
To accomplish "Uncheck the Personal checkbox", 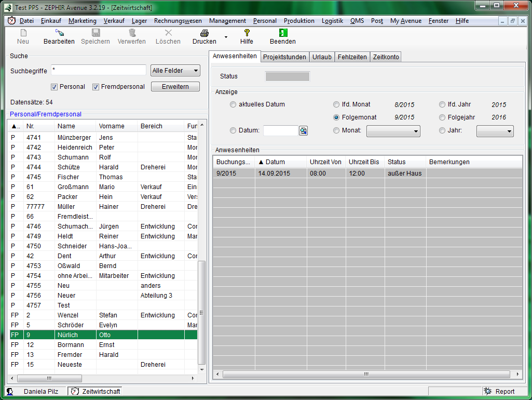I will point(54,87).
